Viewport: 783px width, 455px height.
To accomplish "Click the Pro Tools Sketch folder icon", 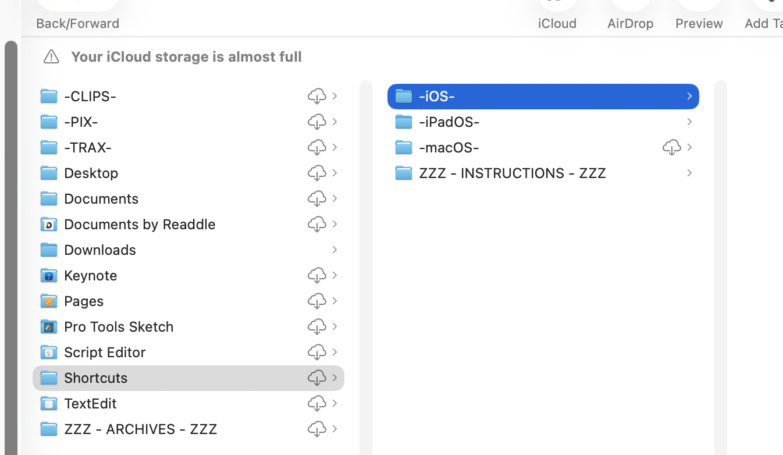I will coord(48,327).
